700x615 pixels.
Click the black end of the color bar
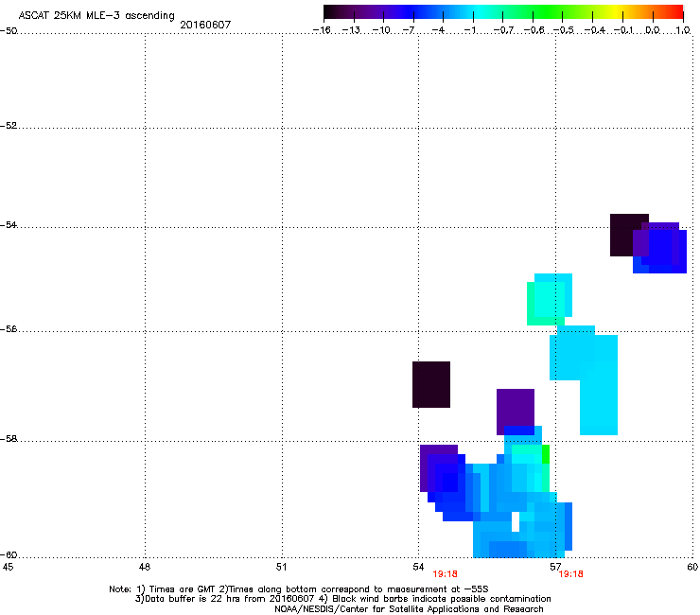click(329, 11)
